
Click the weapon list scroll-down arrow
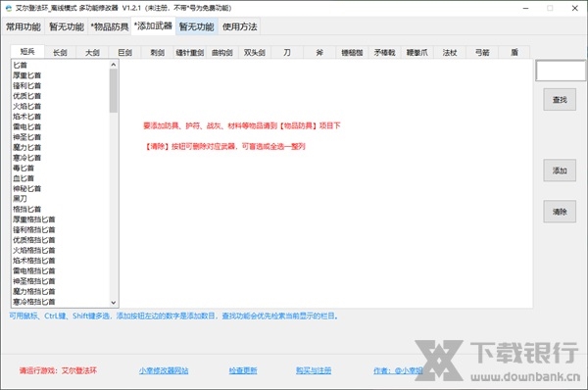(114, 302)
